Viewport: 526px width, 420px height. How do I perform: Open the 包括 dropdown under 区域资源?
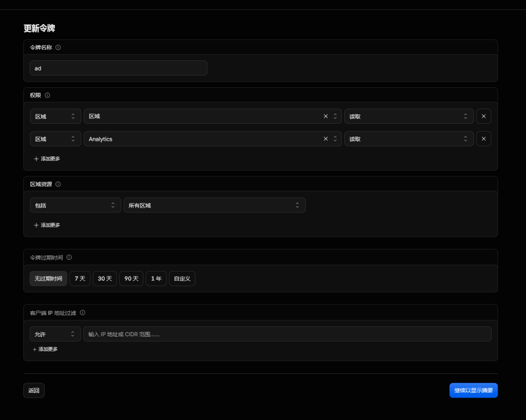coord(75,205)
